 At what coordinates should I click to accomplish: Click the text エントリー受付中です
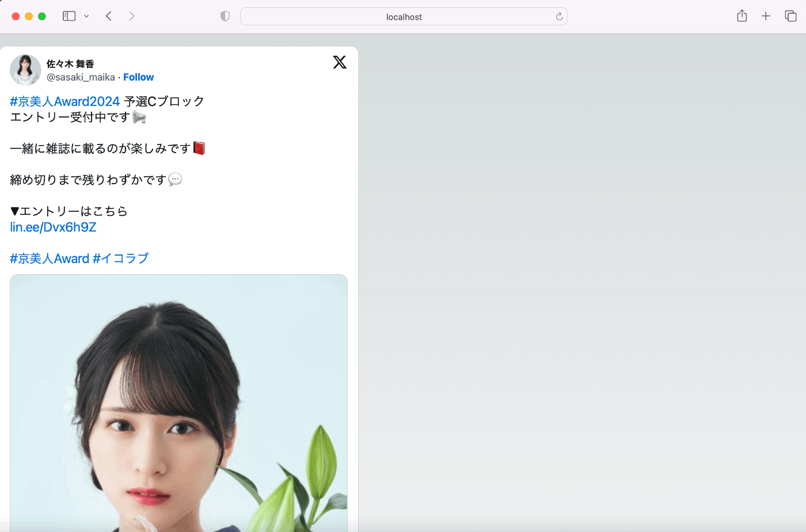(x=70, y=117)
